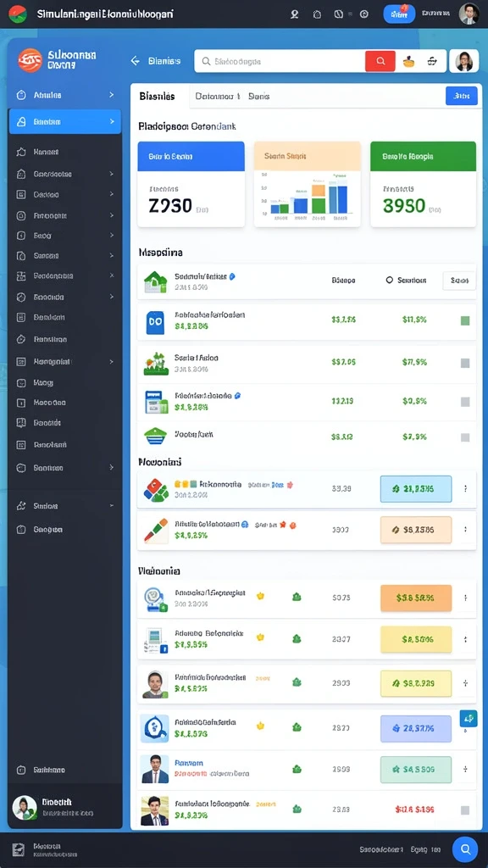Click the yellow bowl icon beside red search button
Viewport: 488px width, 868px height.
pyautogui.click(x=409, y=61)
